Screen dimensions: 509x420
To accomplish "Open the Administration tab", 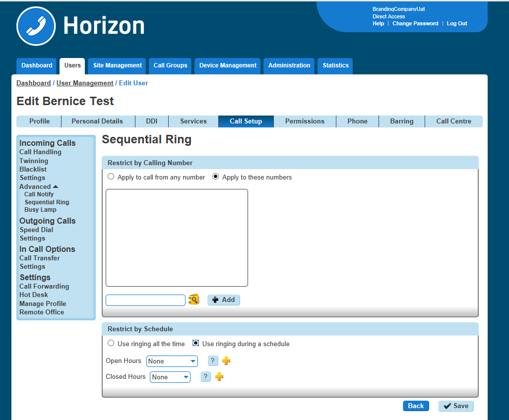I will 289,66.
